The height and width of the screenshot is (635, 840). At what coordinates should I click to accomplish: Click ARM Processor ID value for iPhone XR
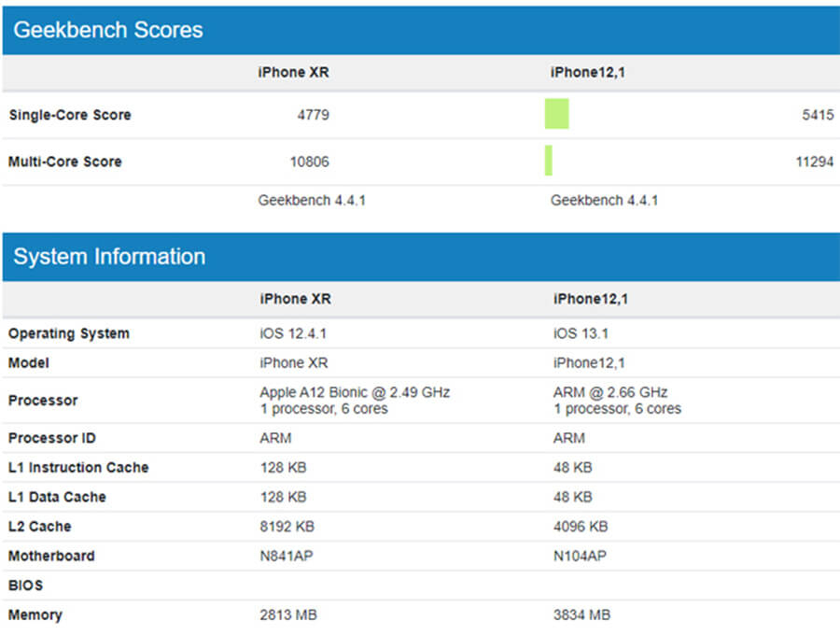[276, 438]
